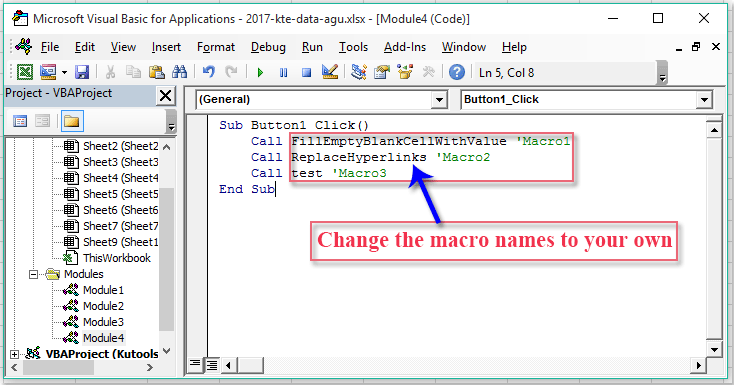The image size is (734, 385).
Task: Collapse the Modules folder node
Action: [33, 274]
